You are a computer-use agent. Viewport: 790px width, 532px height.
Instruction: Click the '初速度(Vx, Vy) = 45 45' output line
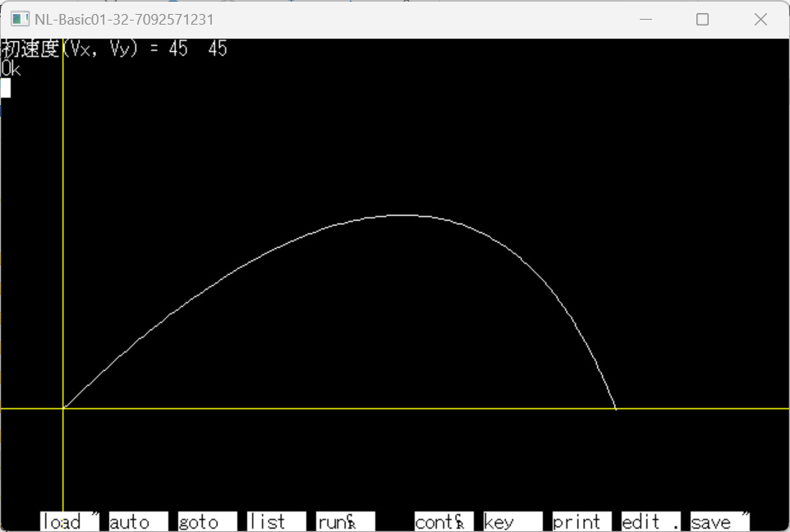point(114,49)
